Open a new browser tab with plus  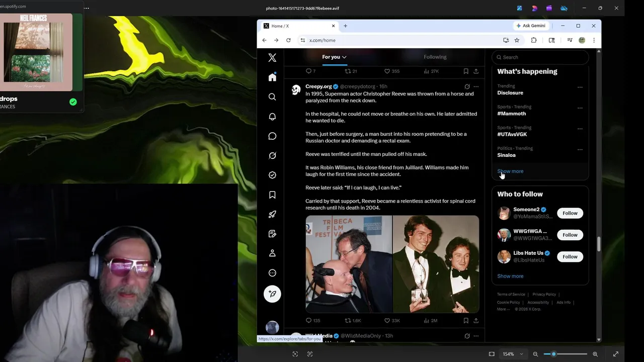point(345,26)
